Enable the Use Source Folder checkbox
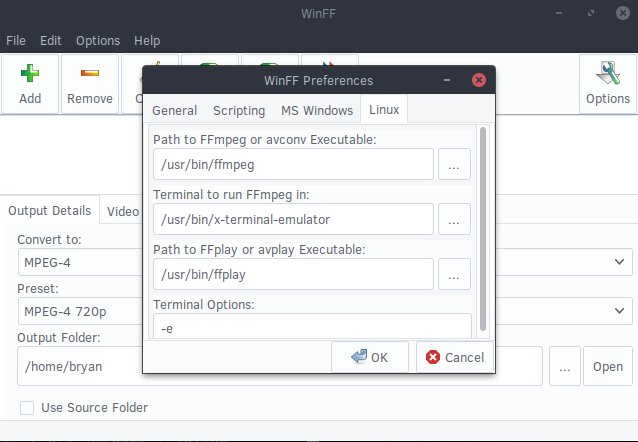 (27, 407)
